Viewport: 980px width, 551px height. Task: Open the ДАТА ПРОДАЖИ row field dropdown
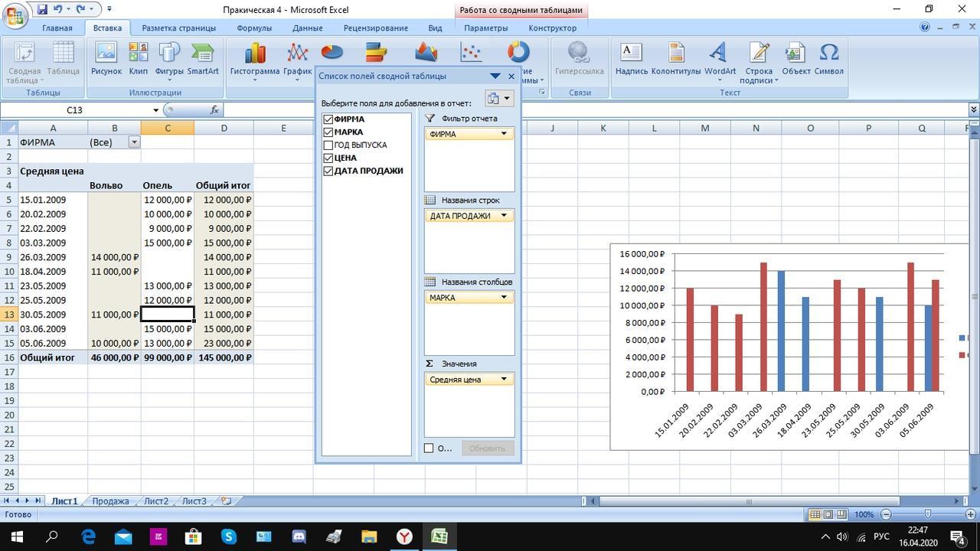pyautogui.click(x=504, y=216)
